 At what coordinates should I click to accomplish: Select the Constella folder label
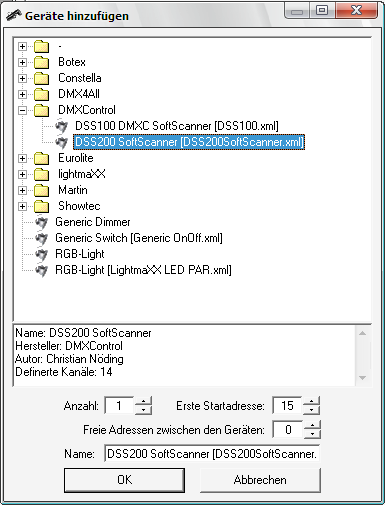80,78
